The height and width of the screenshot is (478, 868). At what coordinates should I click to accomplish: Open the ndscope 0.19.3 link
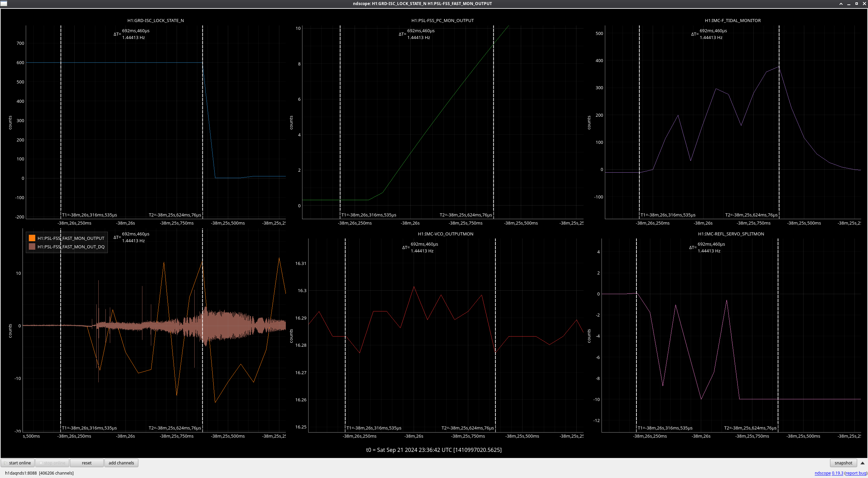pyautogui.click(x=829, y=473)
